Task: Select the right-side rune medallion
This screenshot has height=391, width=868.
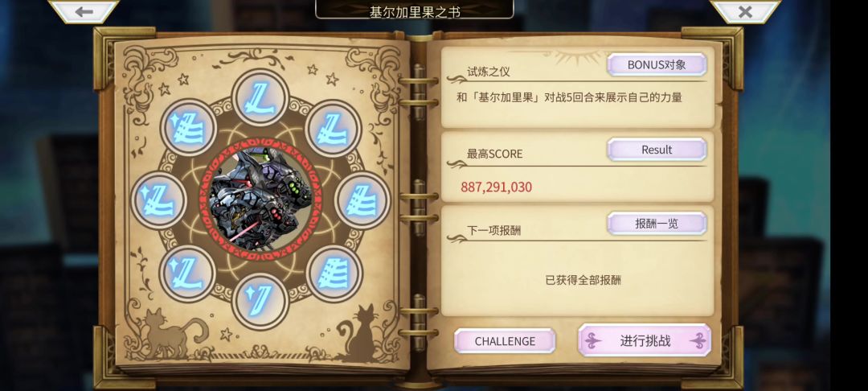Action: [x=363, y=200]
